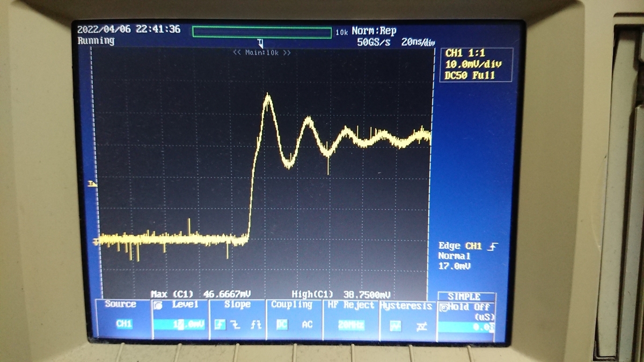Select the rising edge slope icon
This screenshot has height=362, width=644.
tap(219, 324)
